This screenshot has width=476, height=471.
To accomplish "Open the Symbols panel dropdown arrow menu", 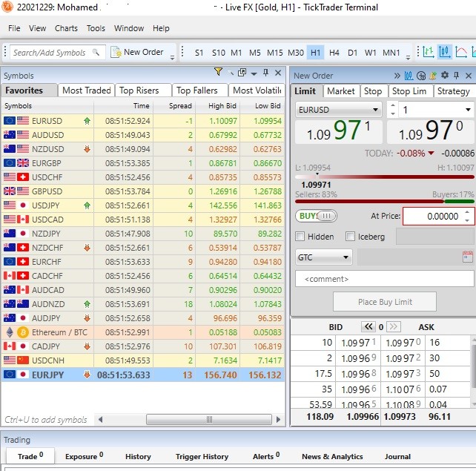I will 254,73.
